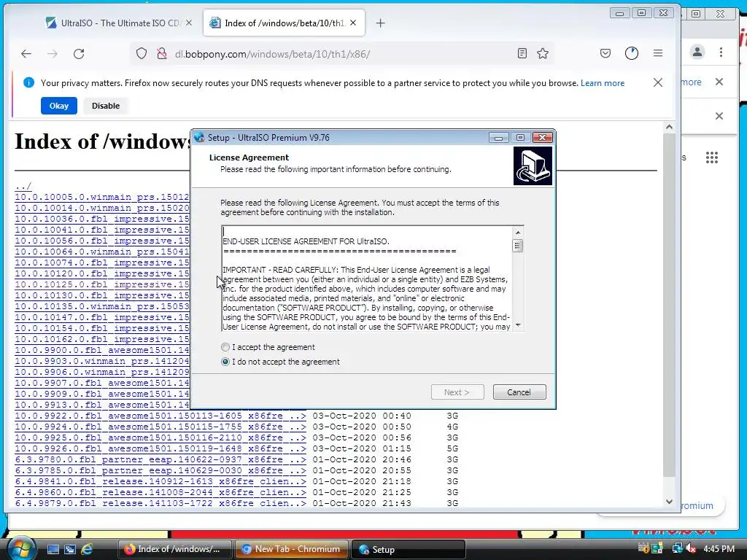Open Chromium three-dot menu

(721, 52)
